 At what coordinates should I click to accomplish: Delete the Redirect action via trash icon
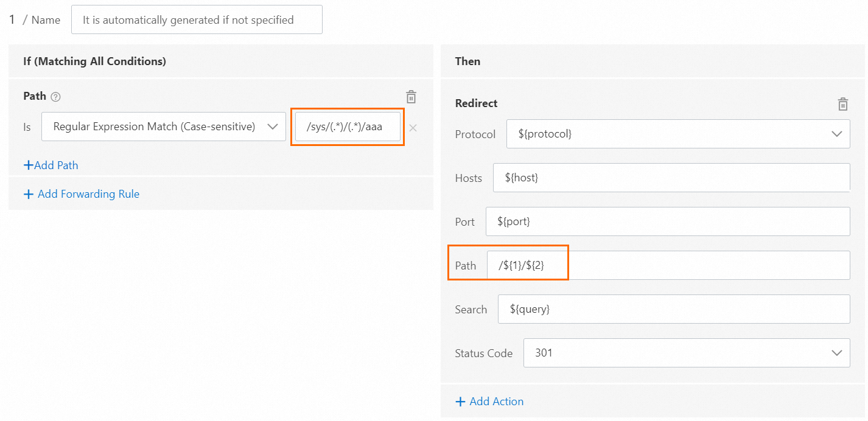tap(843, 104)
